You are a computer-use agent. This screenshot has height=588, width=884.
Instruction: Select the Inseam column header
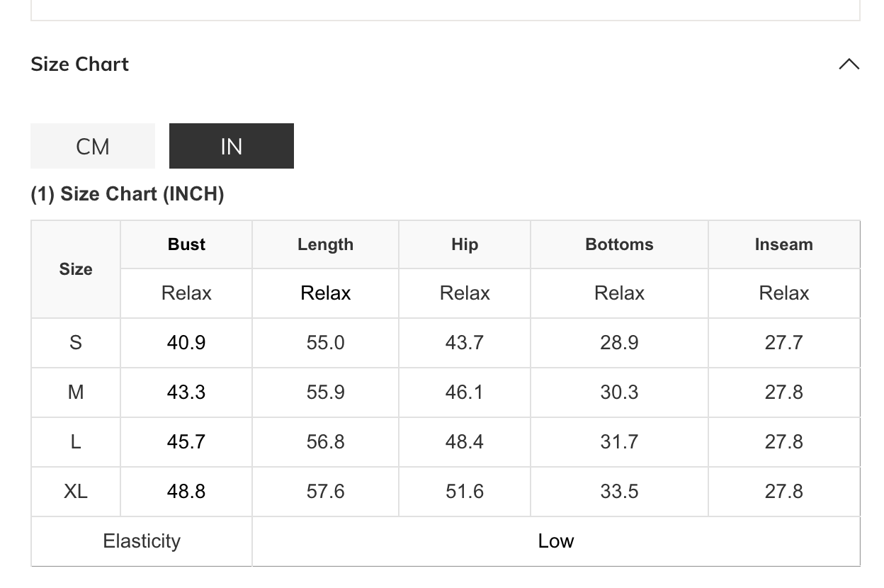[x=783, y=244]
